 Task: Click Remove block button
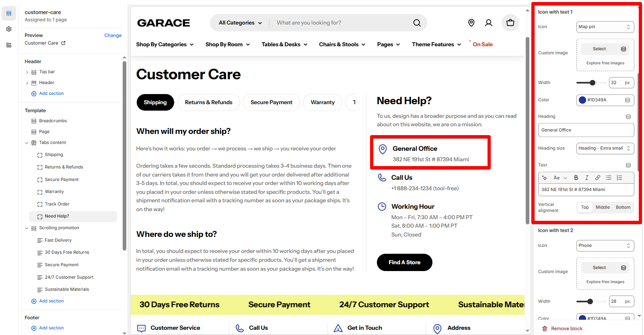point(562,329)
